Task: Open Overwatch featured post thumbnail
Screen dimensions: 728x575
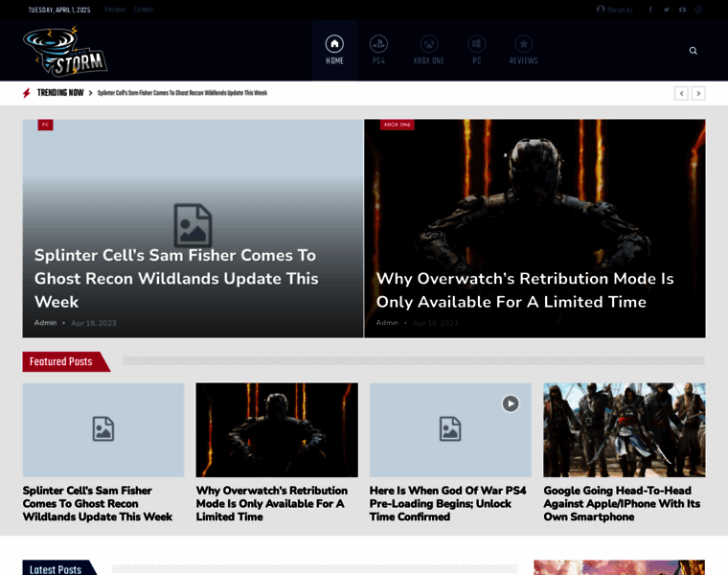Action: (x=277, y=429)
